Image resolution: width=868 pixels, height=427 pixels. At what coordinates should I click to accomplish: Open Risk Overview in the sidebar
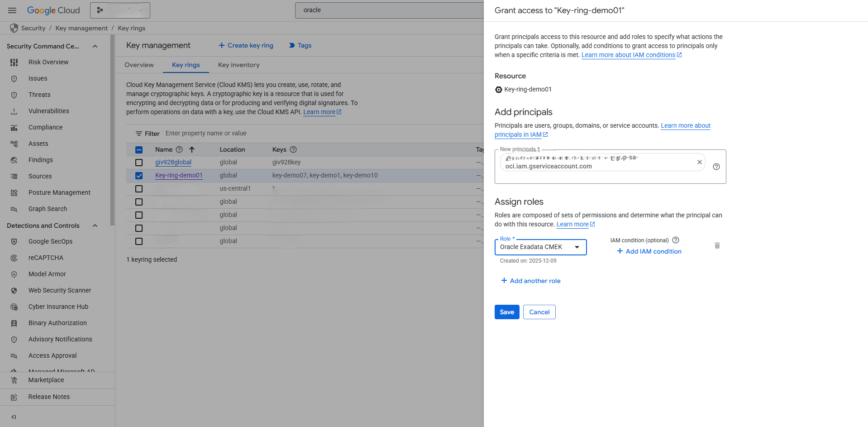[x=48, y=62]
